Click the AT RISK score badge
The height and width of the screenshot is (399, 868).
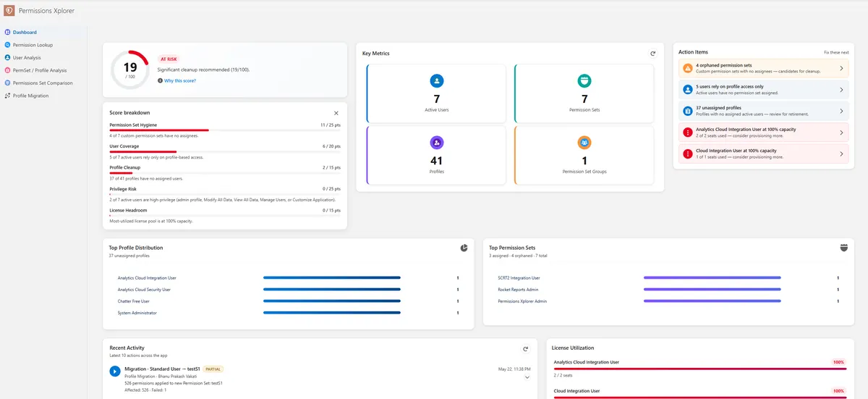tap(170, 59)
